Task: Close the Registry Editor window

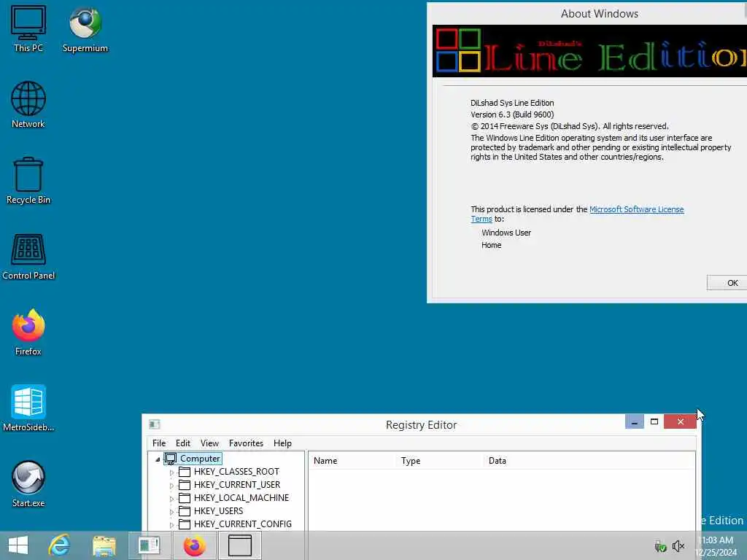Action: pyautogui.click(x=681, y=422)
